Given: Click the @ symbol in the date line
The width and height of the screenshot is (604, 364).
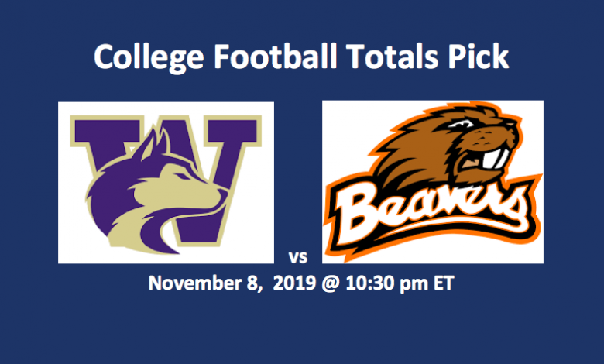Looking at the screenshot, I should tap(331, 283).
